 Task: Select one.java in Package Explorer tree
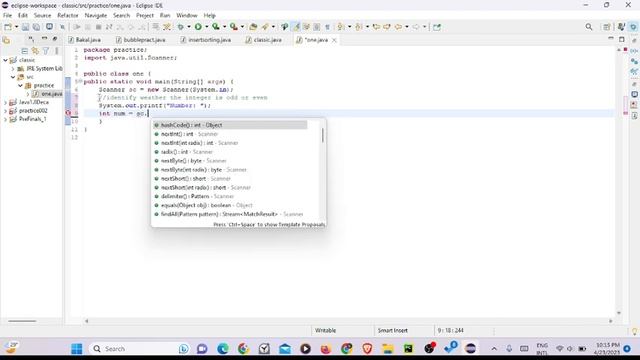click(47, 94)
